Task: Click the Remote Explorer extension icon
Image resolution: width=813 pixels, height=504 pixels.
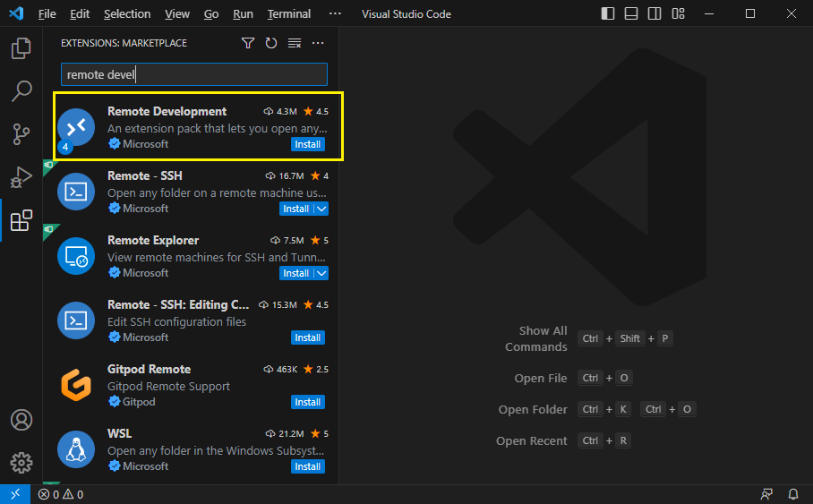Action: [76, 256]
